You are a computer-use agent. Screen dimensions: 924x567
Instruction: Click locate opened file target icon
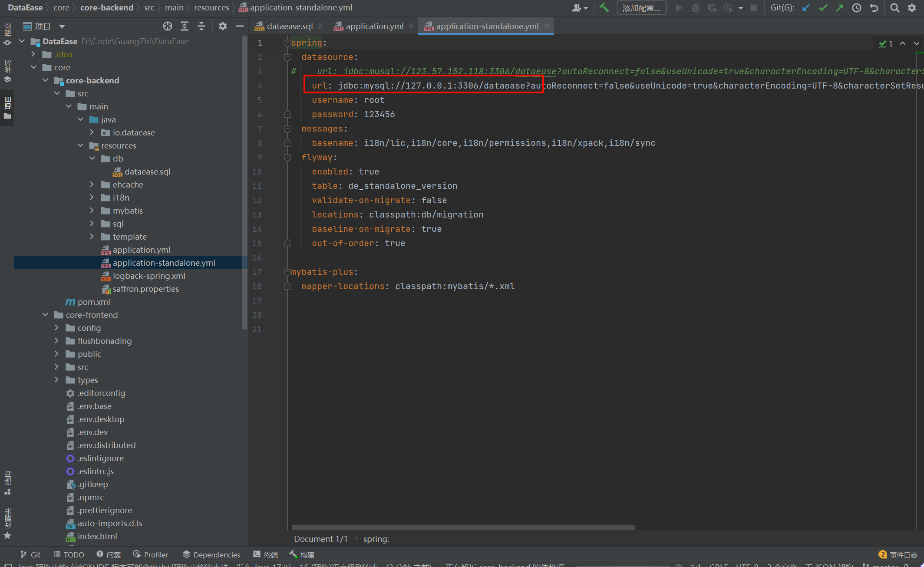click(167, 26)
